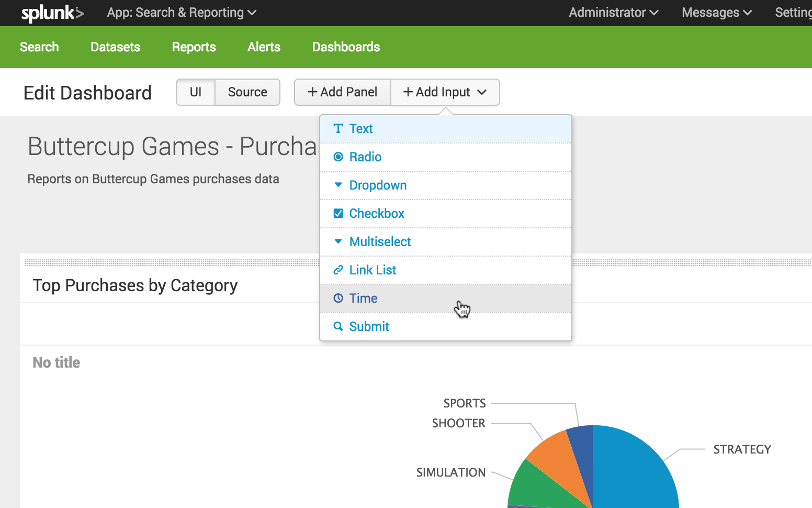
Task: Choose Multiselect from Add Input menu
Action: coord(446,242)
